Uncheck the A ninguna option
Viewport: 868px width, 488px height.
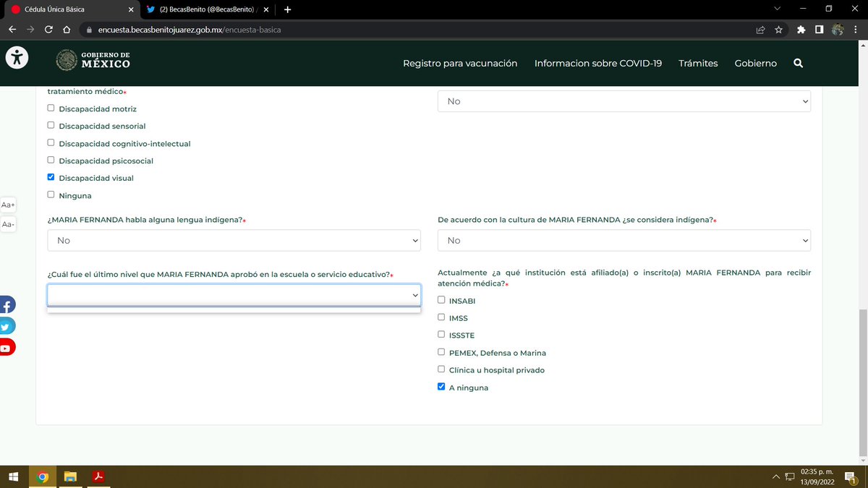tap(441, 387)
